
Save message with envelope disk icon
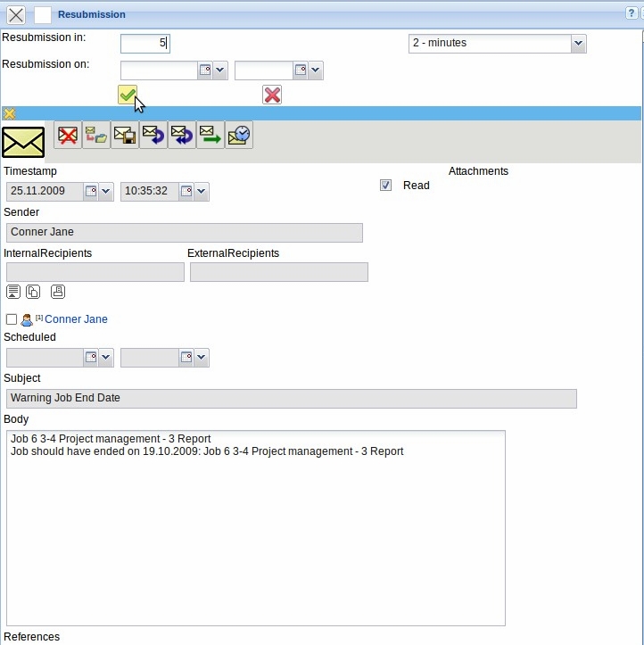(x=125, y=135)
